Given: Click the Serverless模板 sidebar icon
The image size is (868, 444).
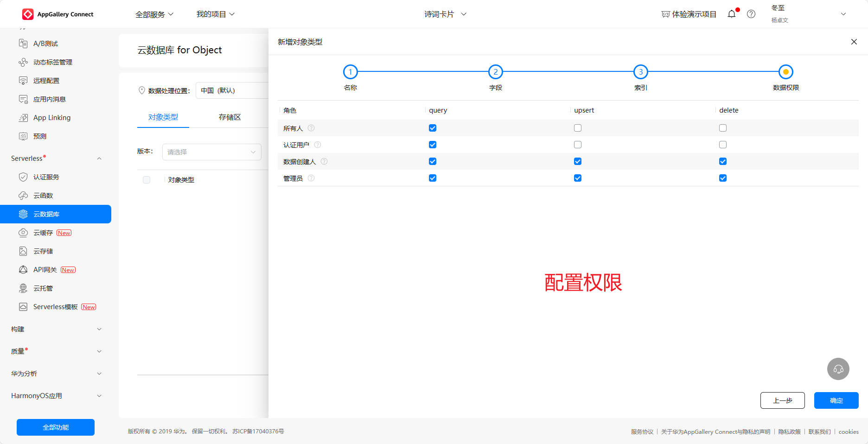Looking at the screenshot, I should (23, 307).
